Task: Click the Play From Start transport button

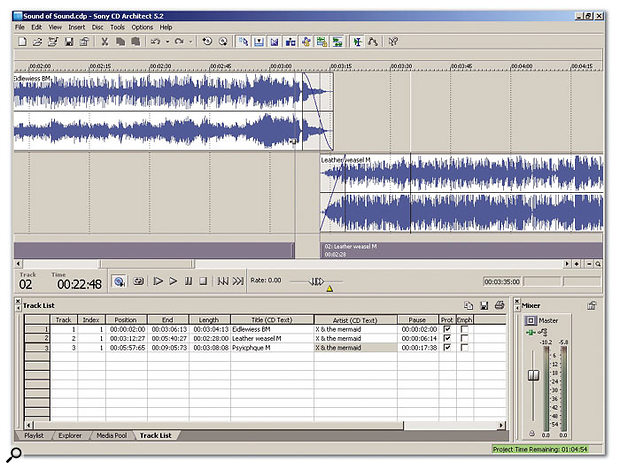Action: pos(158,281)
